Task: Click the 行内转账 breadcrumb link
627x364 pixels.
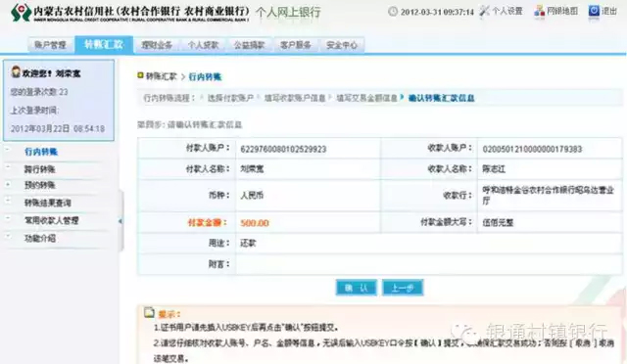Action: (205, 76)
